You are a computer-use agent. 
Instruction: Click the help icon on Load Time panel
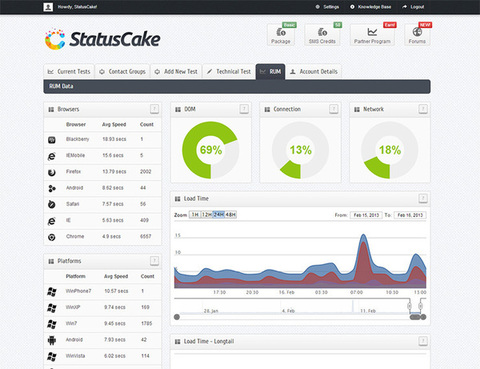pos(423,199)
